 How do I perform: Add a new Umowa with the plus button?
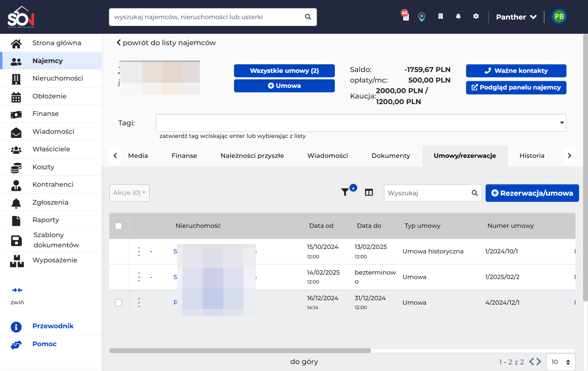tap(284, 86)
